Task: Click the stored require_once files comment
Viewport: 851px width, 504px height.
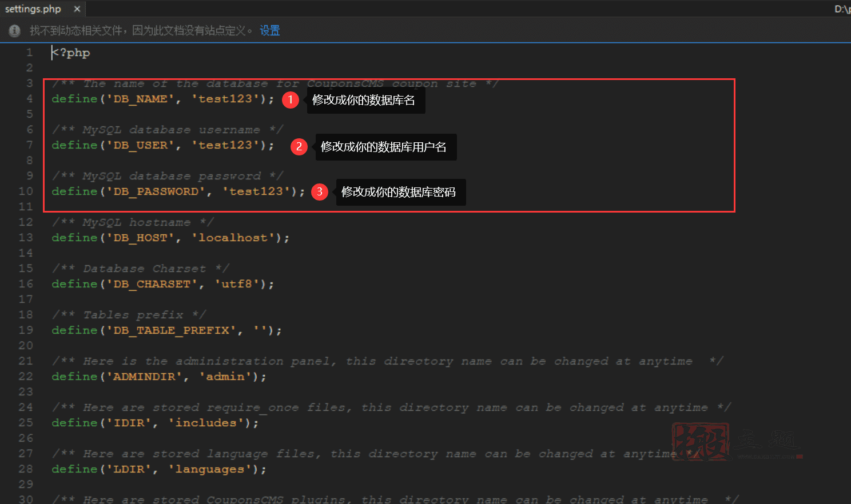Action: tap(391, 407)
